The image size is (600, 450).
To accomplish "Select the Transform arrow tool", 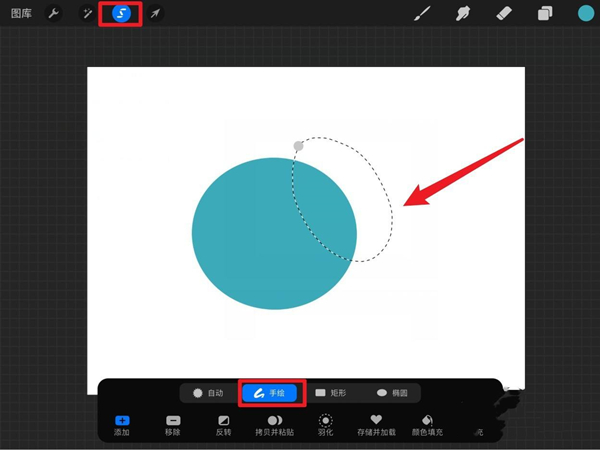I will (155, 14).
